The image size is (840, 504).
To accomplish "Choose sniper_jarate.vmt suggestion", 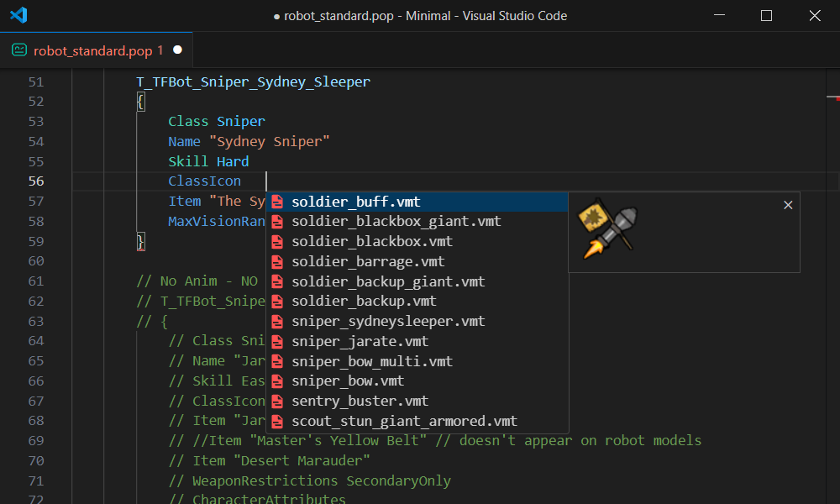I will [417, 342].
